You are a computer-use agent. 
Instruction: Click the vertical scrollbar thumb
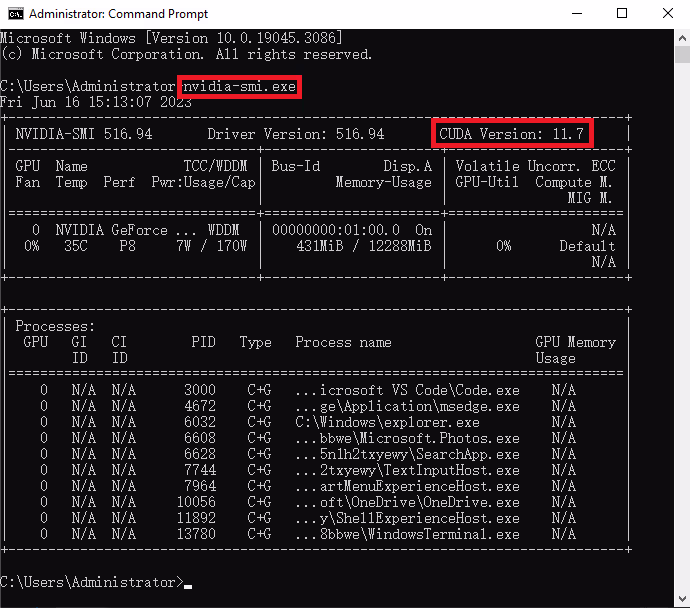click(682, 55)
